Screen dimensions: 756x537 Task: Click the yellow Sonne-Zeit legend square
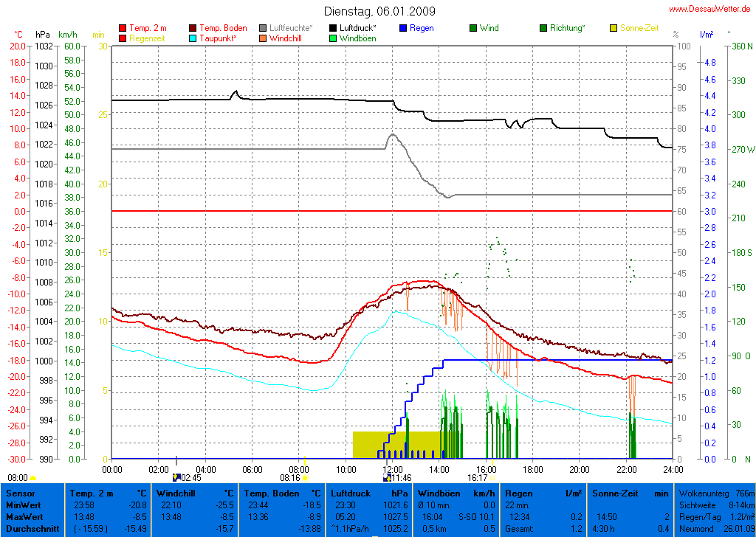[x=613, y=29]
